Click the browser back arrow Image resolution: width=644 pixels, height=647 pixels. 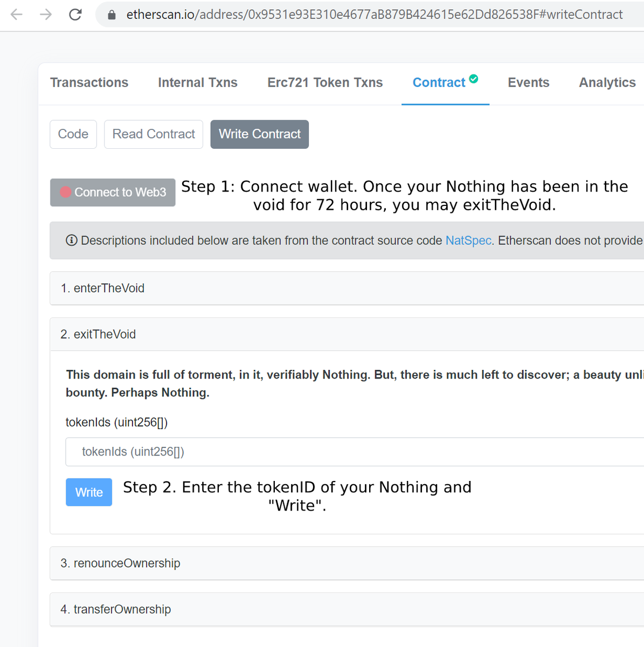17,15
